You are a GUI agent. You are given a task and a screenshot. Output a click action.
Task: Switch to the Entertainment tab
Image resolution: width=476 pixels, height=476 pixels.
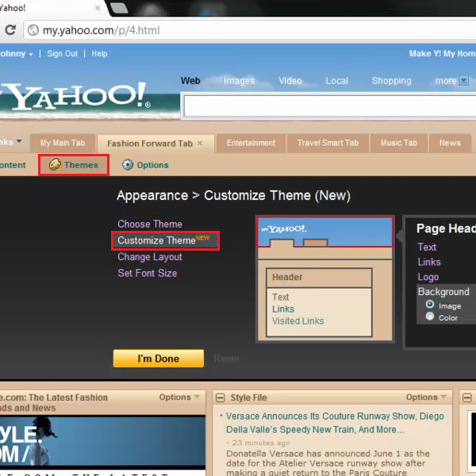point(251,143)
